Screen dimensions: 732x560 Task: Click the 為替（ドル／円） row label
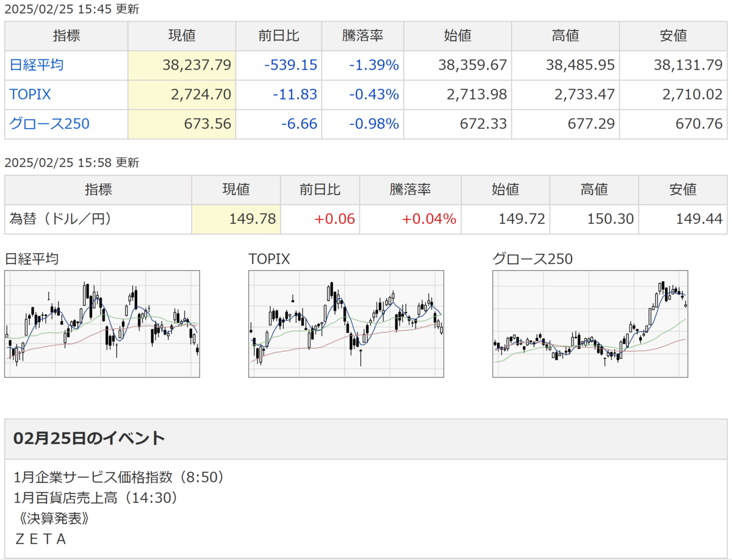60,219
